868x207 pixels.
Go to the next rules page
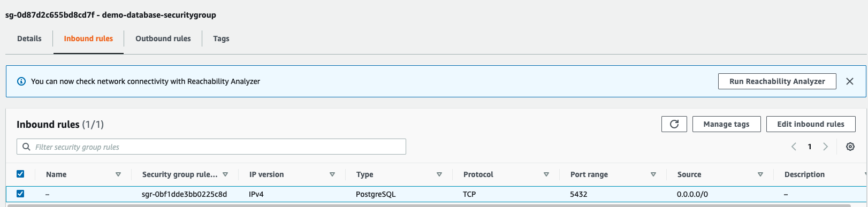click(825, 147)
